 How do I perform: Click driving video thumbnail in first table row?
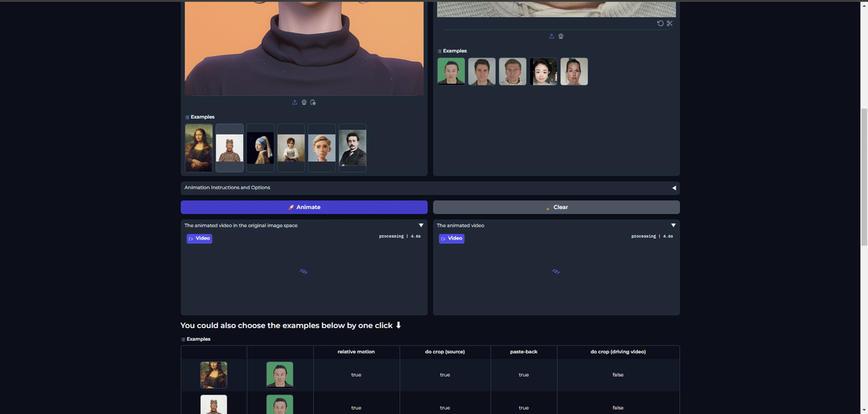(280, 375)
